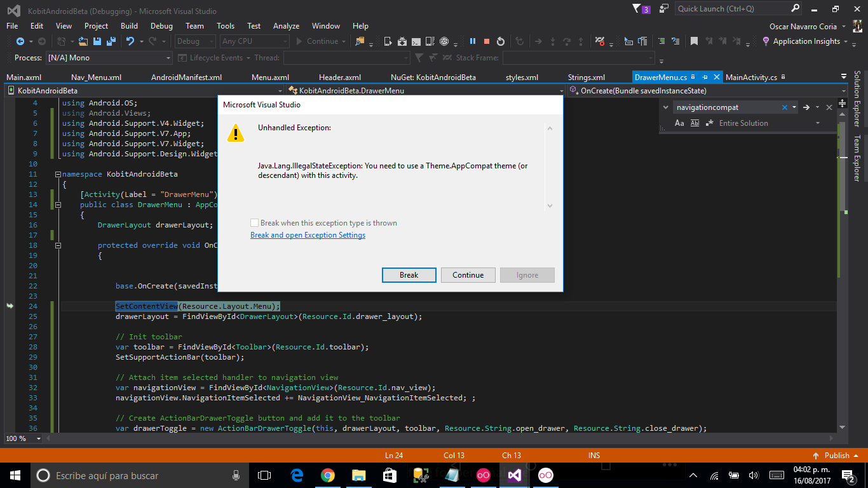Open the OnCreate member dropdown
Image resolution: width=868 pixels, height=488 pixels.
707,91
